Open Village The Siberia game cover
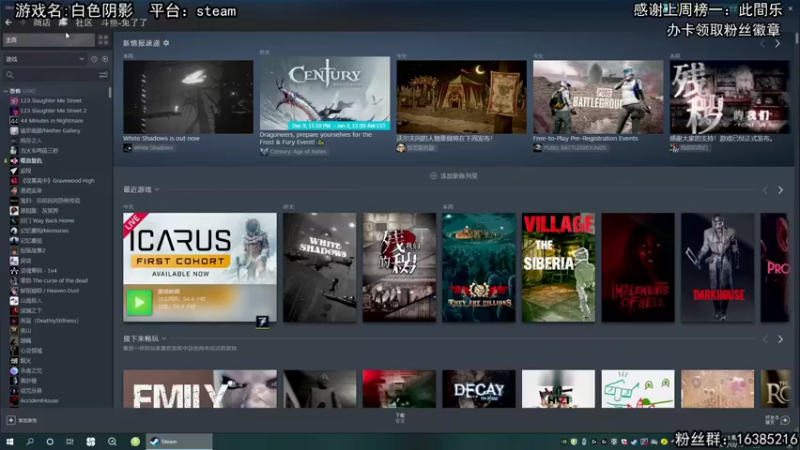This screenshot has width=800, height=450. pyautogui.click(x=558, y=267)
